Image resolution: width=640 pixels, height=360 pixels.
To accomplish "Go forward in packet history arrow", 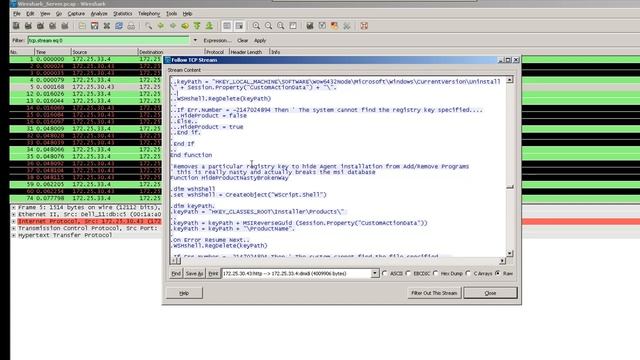I will pyautogui.click(x=173, y=26).
